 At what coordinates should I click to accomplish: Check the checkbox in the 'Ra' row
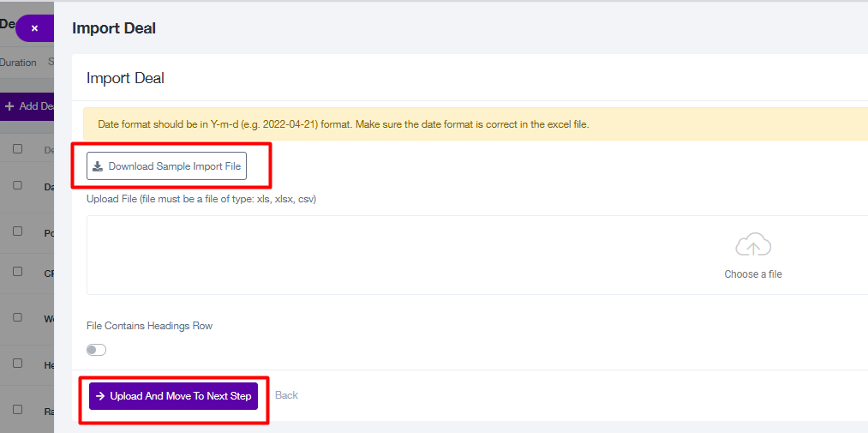point(18,409)
